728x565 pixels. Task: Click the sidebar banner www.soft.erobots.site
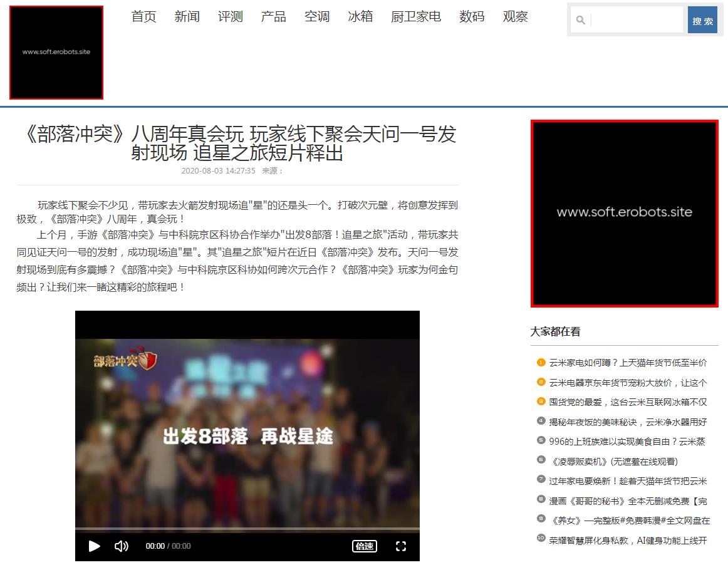coord(625,214)
